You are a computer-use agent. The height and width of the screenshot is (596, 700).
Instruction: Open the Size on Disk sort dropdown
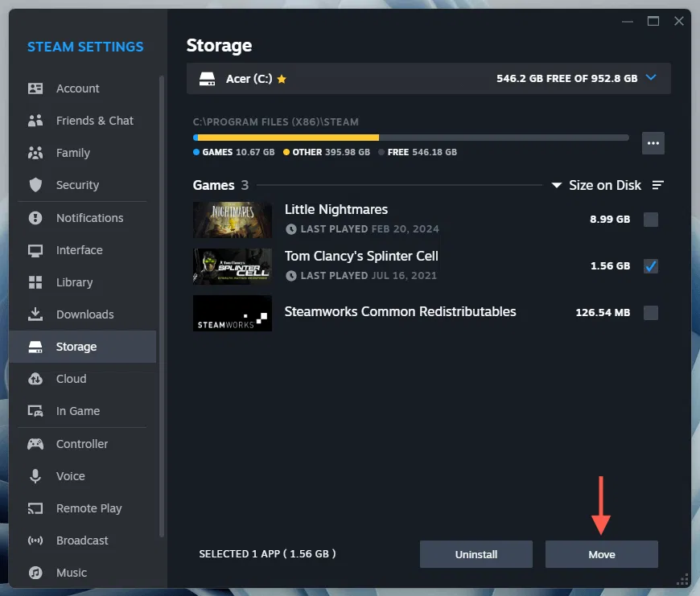point(596,185)
